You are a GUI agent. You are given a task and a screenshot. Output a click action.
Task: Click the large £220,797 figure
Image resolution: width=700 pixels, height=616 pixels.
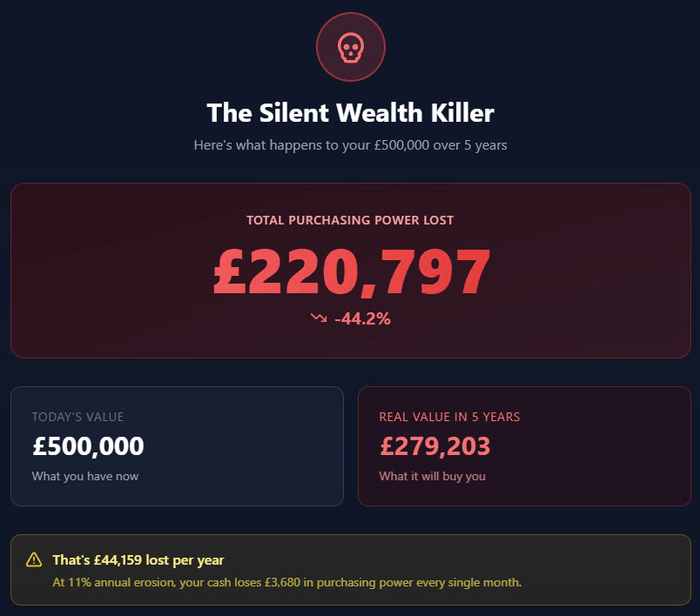[x=352, y=272]
